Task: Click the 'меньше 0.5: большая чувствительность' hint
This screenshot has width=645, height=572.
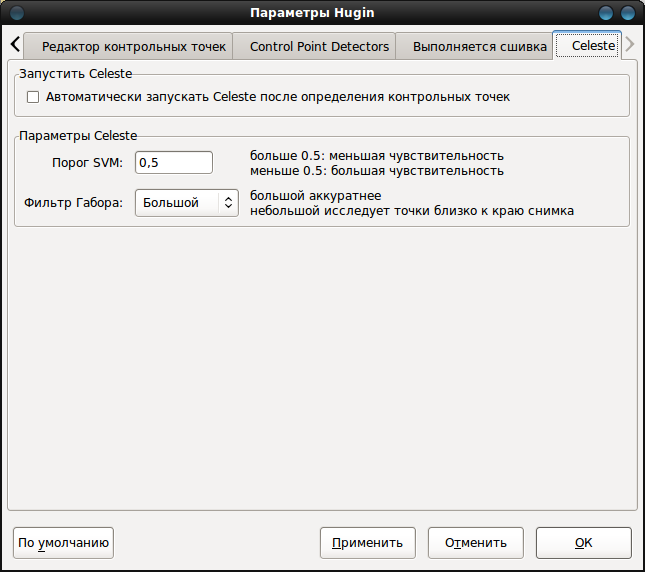Action: click(377, 171)
